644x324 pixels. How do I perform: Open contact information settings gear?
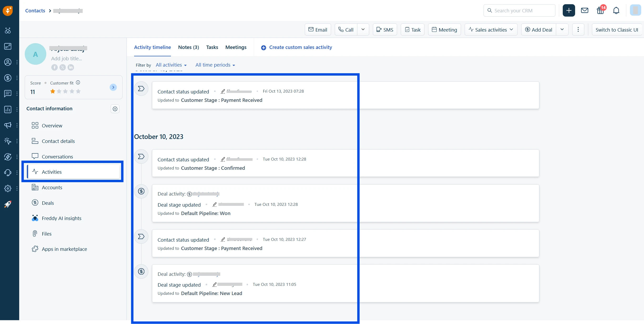115,109
